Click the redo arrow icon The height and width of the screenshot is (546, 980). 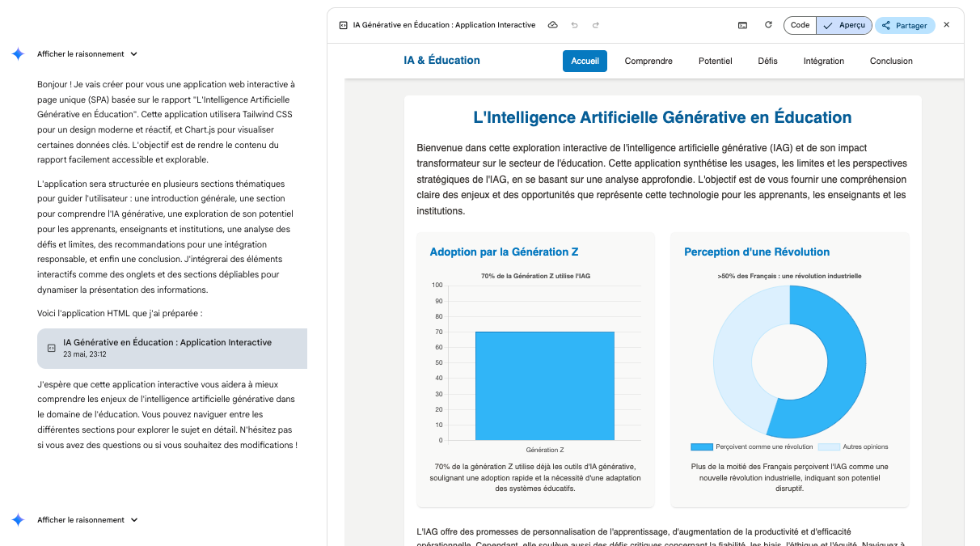pos(596,25)
